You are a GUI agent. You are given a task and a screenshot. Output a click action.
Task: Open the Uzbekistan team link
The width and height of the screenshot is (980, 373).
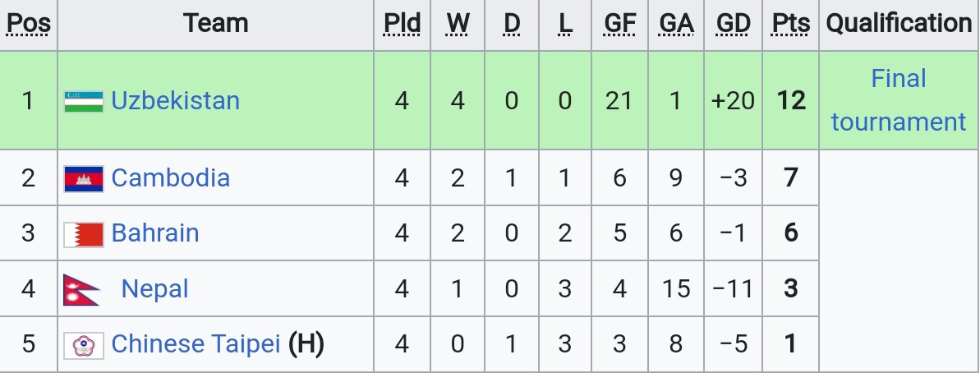176,100
